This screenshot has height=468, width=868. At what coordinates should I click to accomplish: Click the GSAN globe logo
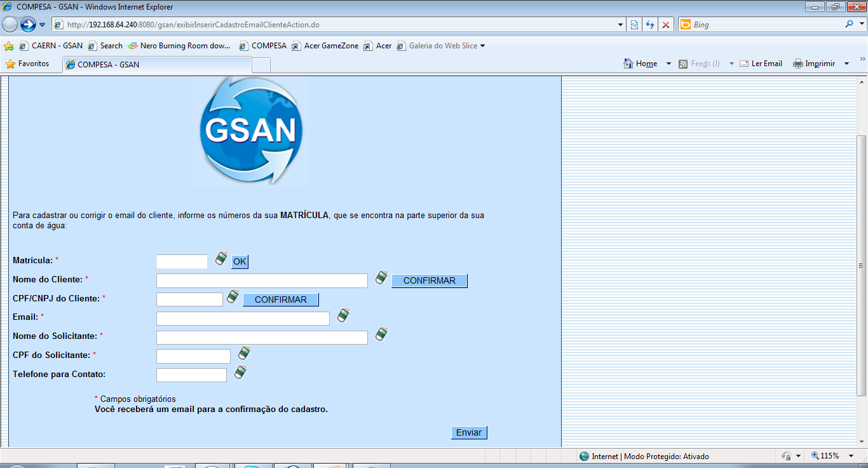point(251,130)
